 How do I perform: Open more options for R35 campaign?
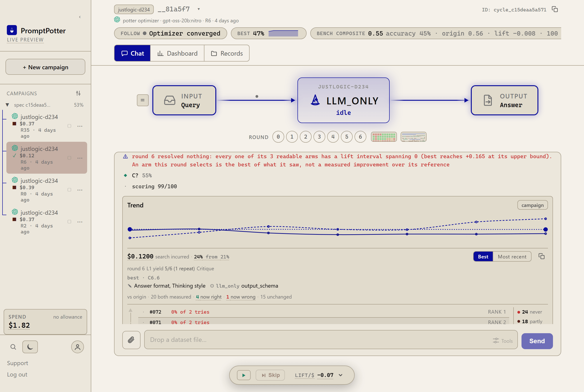(x=80, y=126)
